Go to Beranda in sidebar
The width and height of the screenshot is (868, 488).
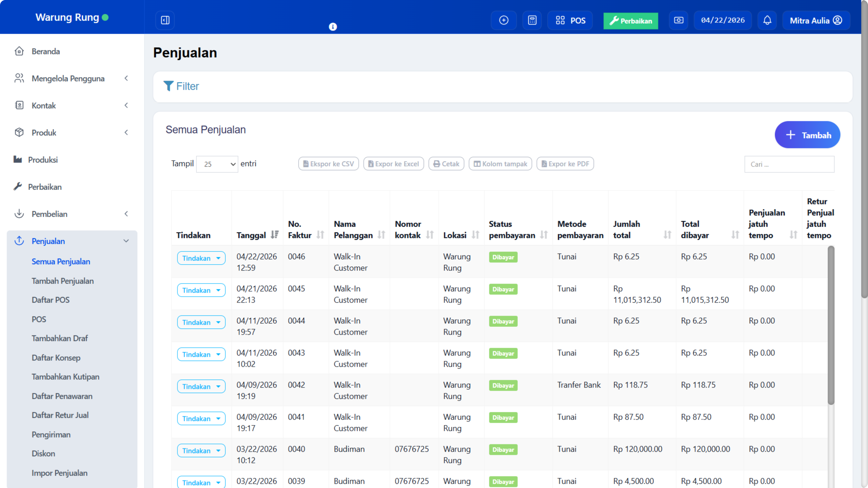[x=45, y=52]
